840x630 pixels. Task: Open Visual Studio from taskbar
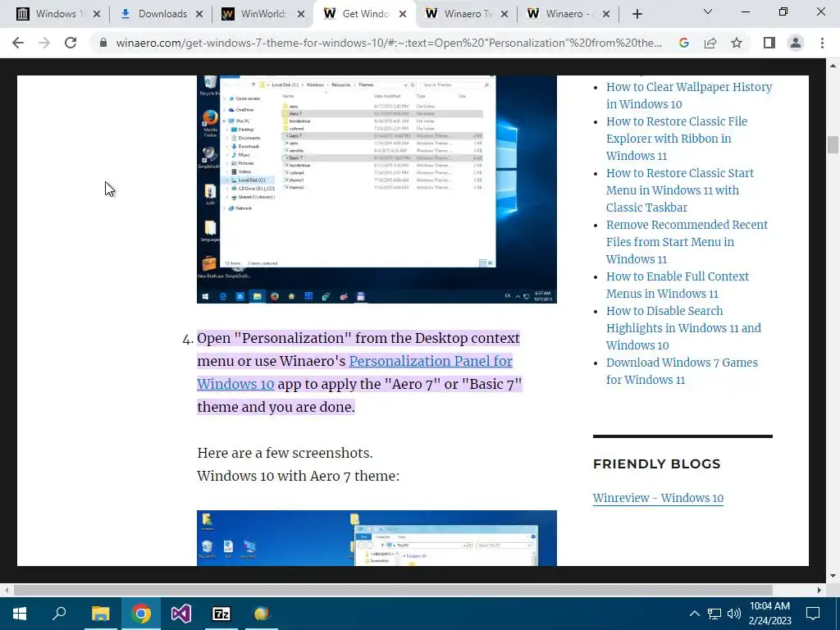pyautogui.click(x=181, y=614)
